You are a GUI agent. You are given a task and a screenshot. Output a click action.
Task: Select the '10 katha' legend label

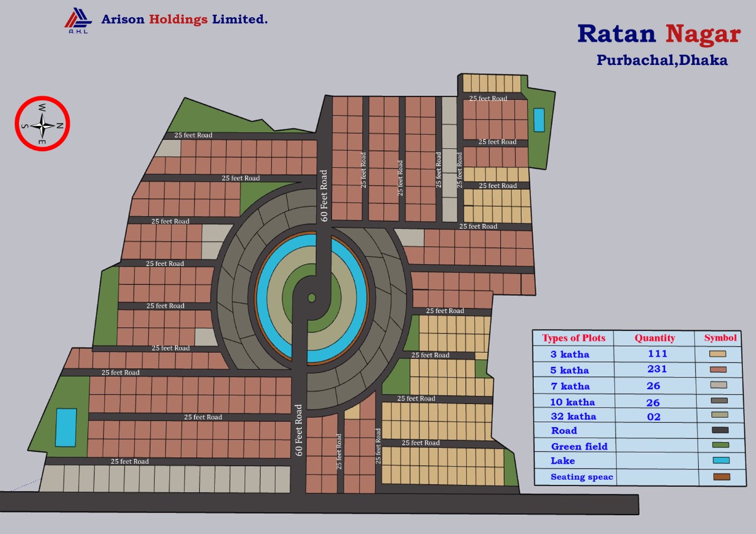[573, 403]
